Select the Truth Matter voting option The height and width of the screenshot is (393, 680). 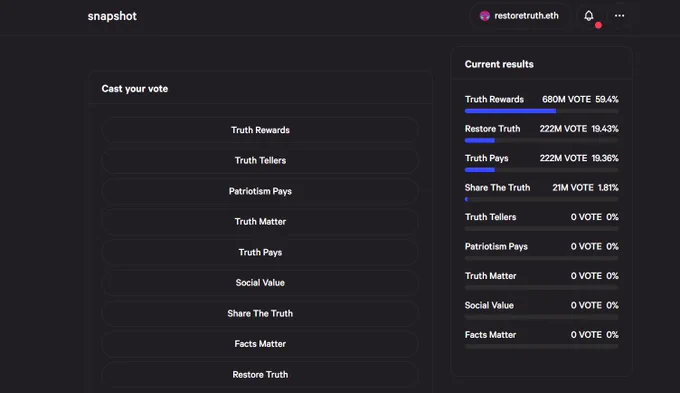point(260,222)
